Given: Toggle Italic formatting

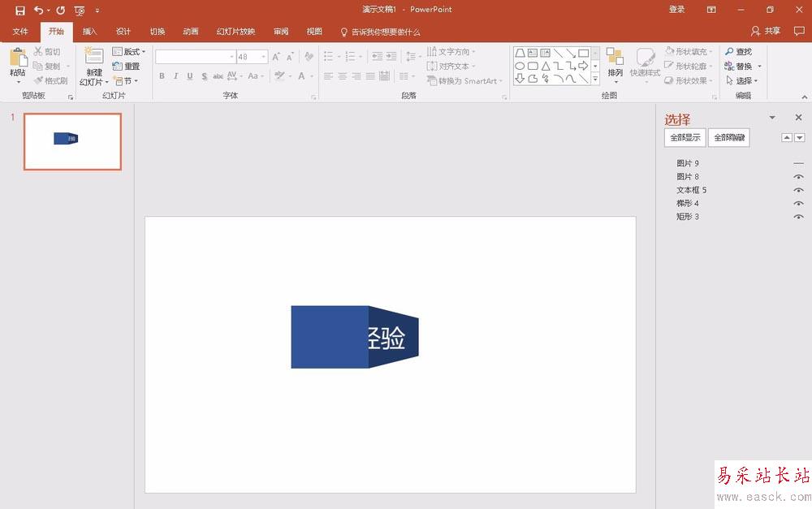Looking at the screenshot, I should [176, 76].
